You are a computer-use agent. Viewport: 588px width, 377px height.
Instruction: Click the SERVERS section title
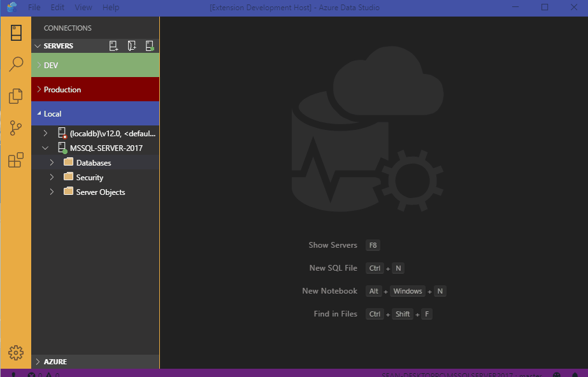[x=58, y=46]
